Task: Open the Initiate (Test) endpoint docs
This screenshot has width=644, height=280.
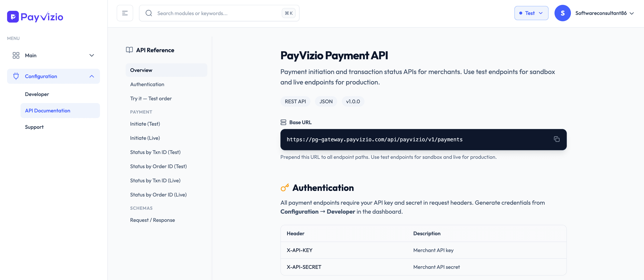Action: pos(145,124)
